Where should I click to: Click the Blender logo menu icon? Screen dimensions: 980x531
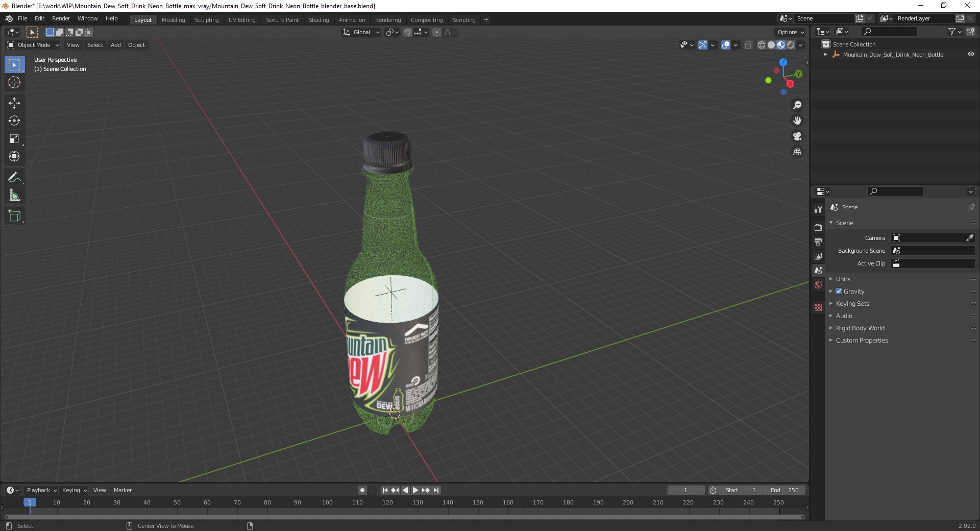click(9, 18)
